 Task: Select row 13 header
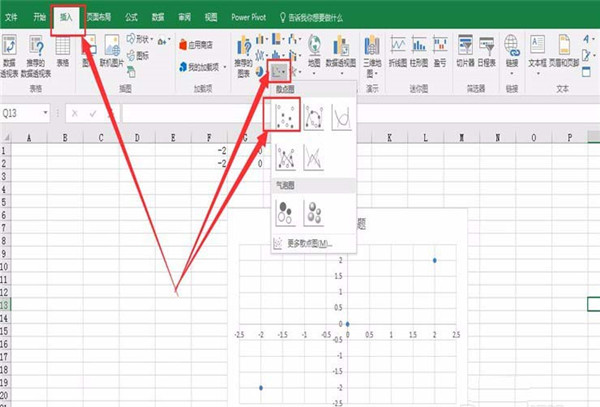pyautogui.click(x=5, y=305)
